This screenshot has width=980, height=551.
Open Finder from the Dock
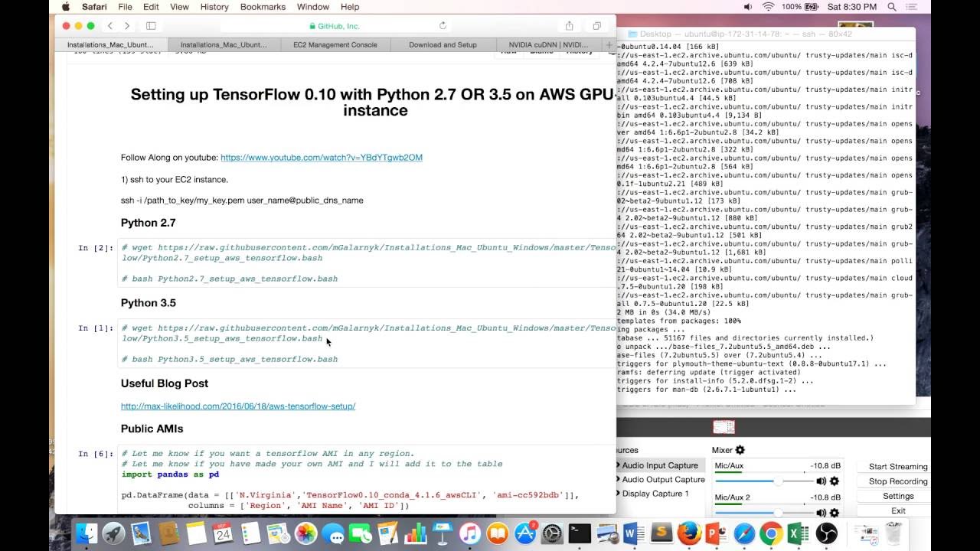(87, 533)
